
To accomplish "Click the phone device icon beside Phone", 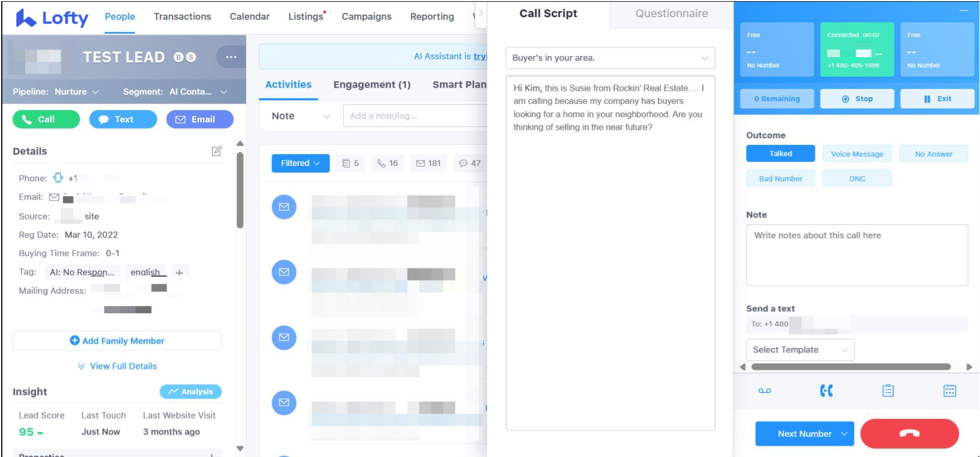I will pyautogui.click(x=58, y=178).
